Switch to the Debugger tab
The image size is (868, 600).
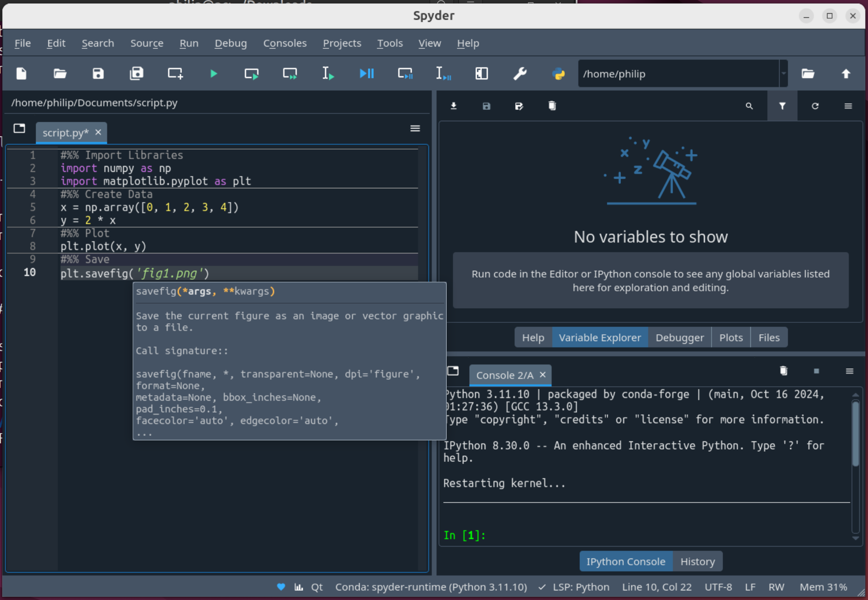pyautogui.click(x=679, y=337)
